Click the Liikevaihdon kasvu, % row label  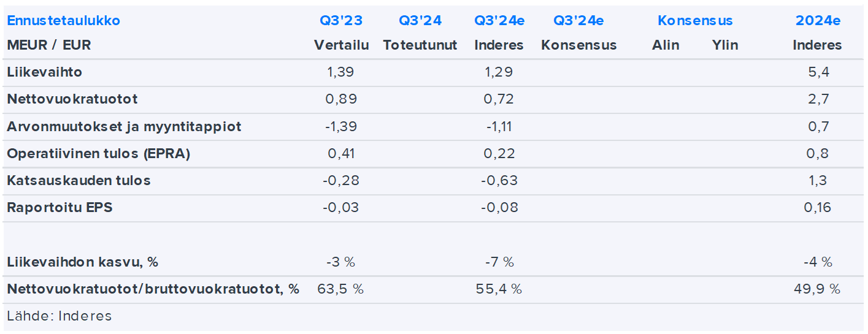[x=82, y=262]
